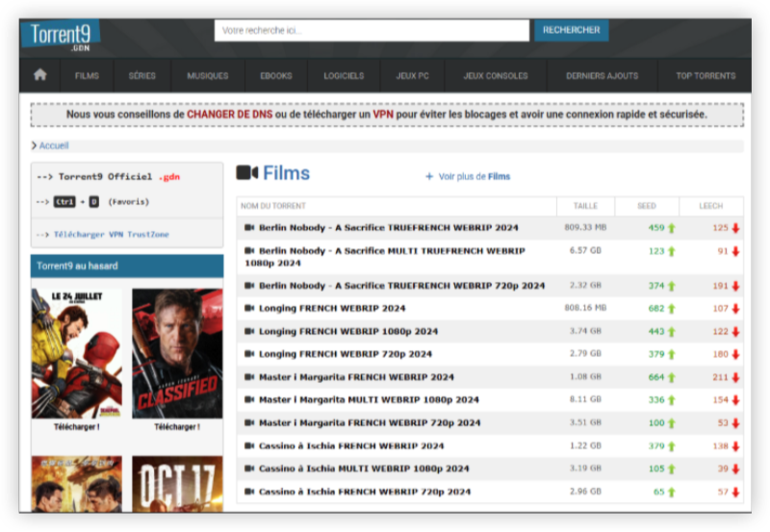
Task: Open DERNIERS AJOUTS page
Action: [603, 76]
